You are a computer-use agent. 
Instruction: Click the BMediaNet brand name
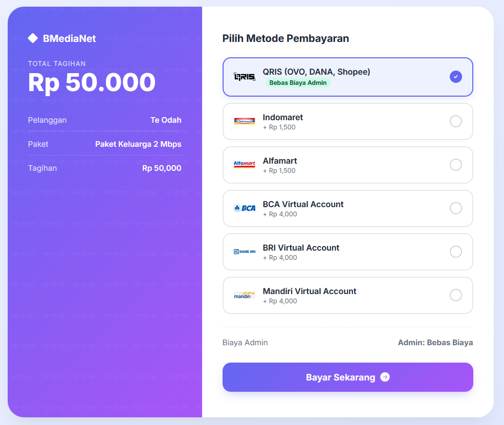pos(69,38)
